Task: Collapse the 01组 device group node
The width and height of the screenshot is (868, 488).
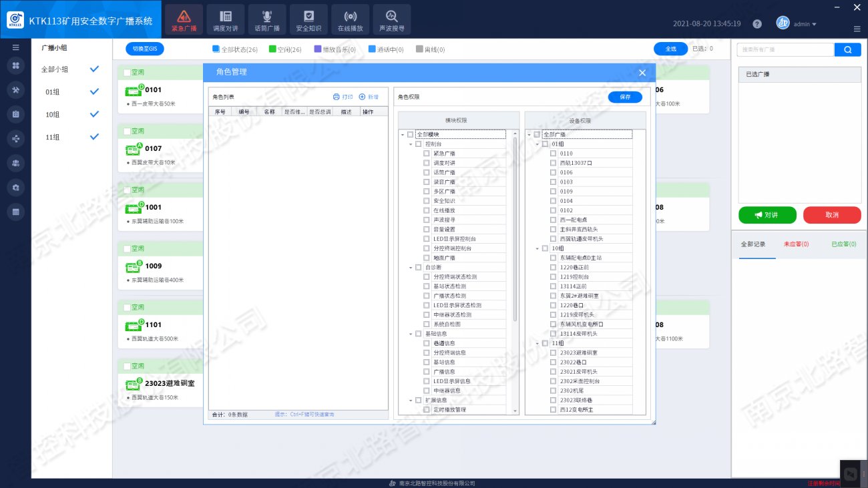Action: coord(537,144)
